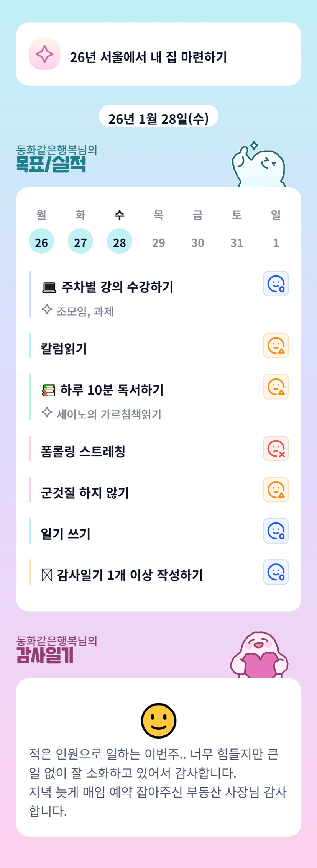This screenshot has height=868, width=317.
Task: Select Thursday 29 in the week calendar
Action: pyautogui.click(x=158, y=242)
